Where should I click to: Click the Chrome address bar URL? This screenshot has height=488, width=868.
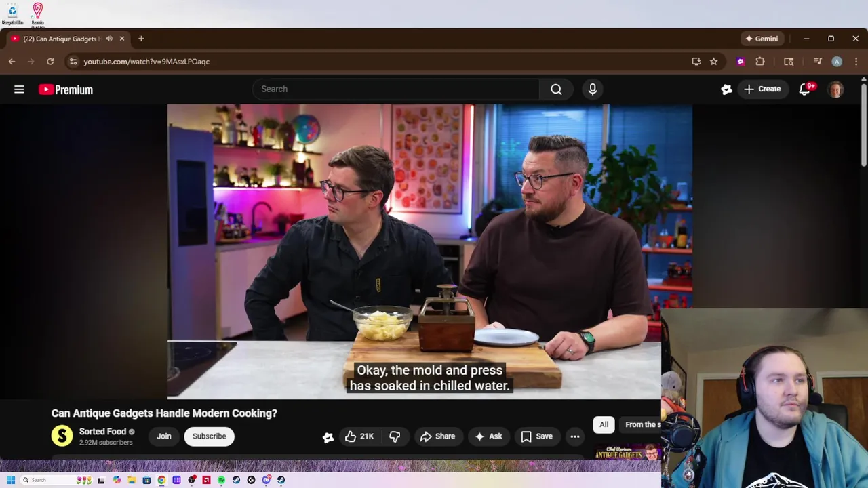pos(146,62)
